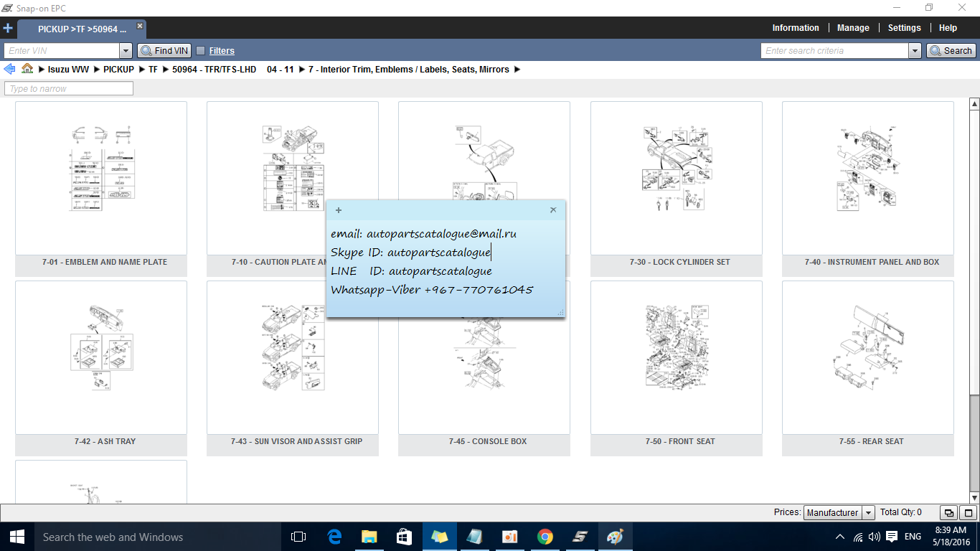Close the PICKUP >TF >50964 tab
The image size is (980, 551).
coord(140,26)
